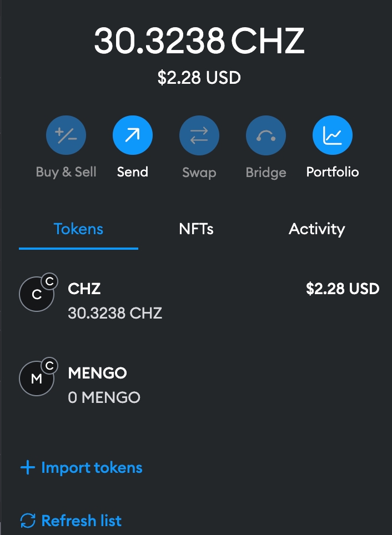This screenshot has width=392, height=535.
Task: Click the circular-arrows icon beside Refresh list
Action: pyautogui.click(x=27, y=521)
